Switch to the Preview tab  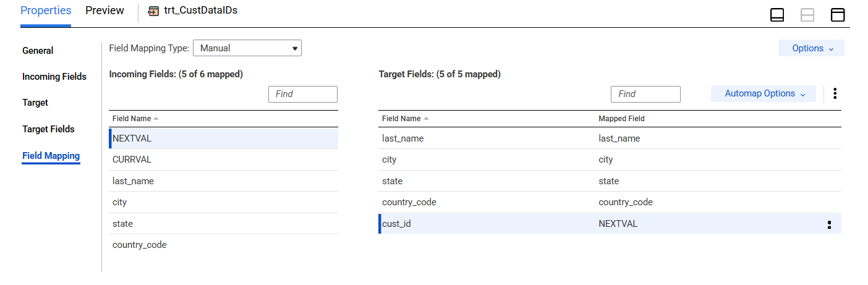pos(104,11)
